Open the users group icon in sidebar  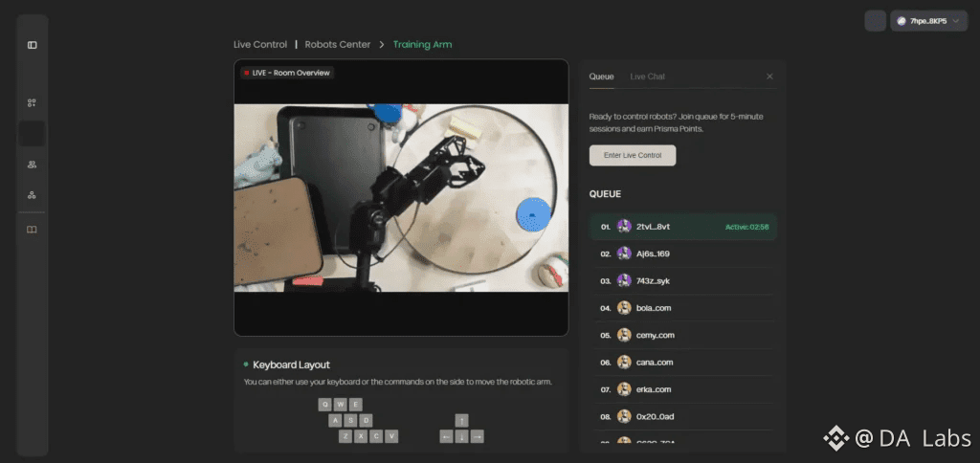32,165
